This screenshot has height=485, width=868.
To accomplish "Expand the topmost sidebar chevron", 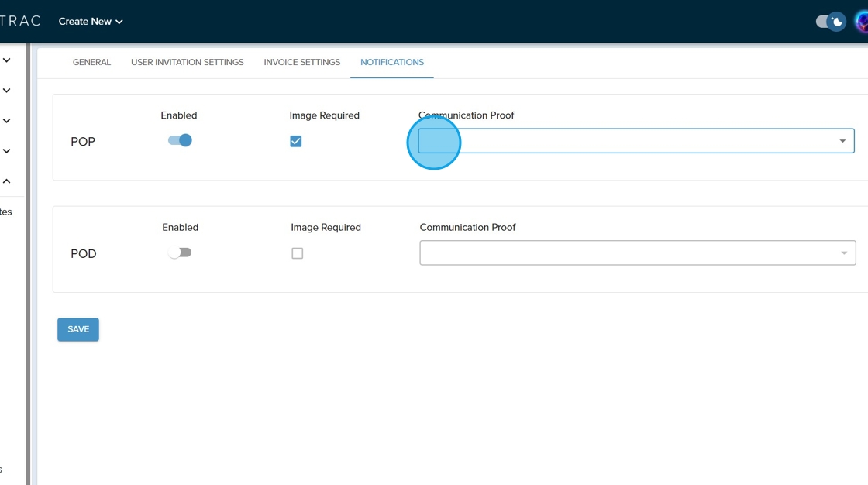I will (x=7, y=60).
